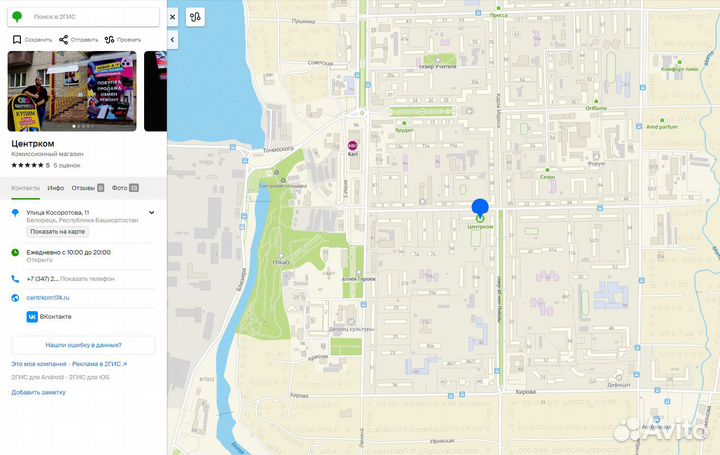The image size is (720, 455).
Task: Open the Отзывы tab
Action: coord(87,187)
